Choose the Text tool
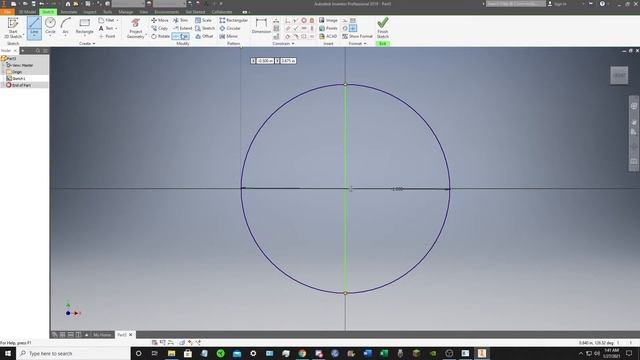This screenshot has height=360, width=640. coord(106,28)
